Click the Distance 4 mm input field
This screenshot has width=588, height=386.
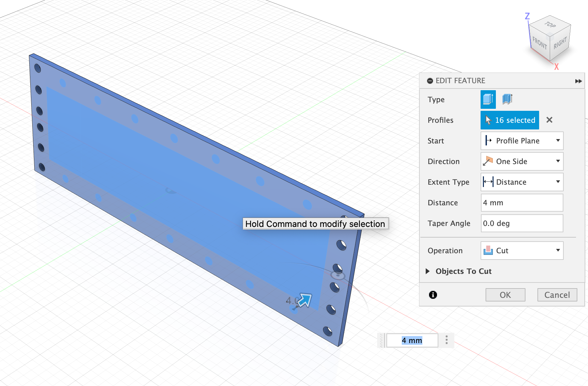click(x=522, y=203)
